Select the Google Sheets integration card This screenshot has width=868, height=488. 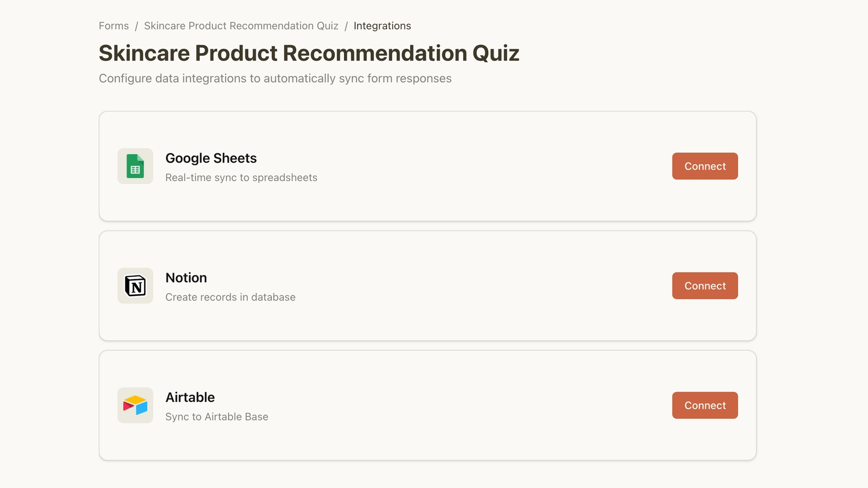pyautogui.click(x=427, y=166)
